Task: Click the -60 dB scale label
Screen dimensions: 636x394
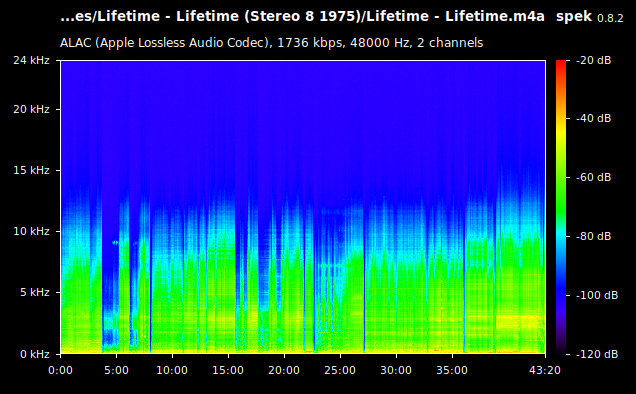Action: pos(593,177)
